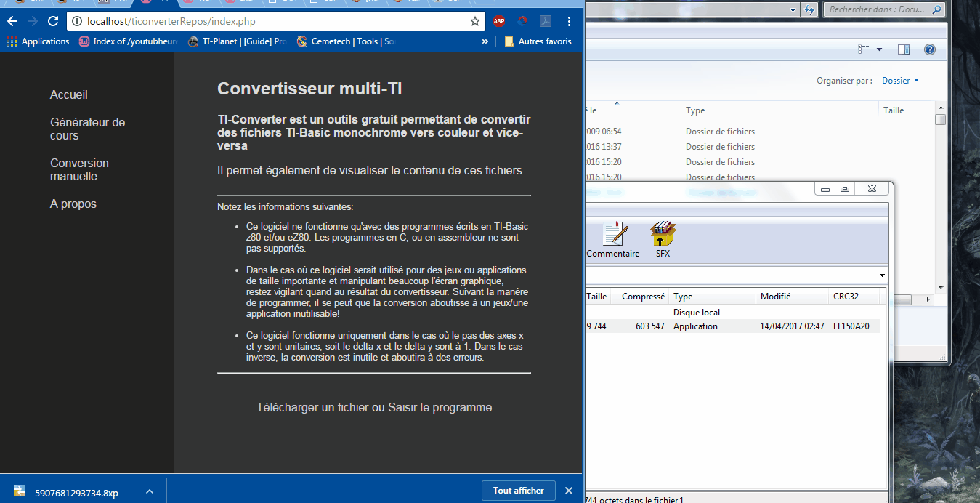Open the archive window path dropdown
Viewport: 980px width, 503px height.
tap(882, 275)
